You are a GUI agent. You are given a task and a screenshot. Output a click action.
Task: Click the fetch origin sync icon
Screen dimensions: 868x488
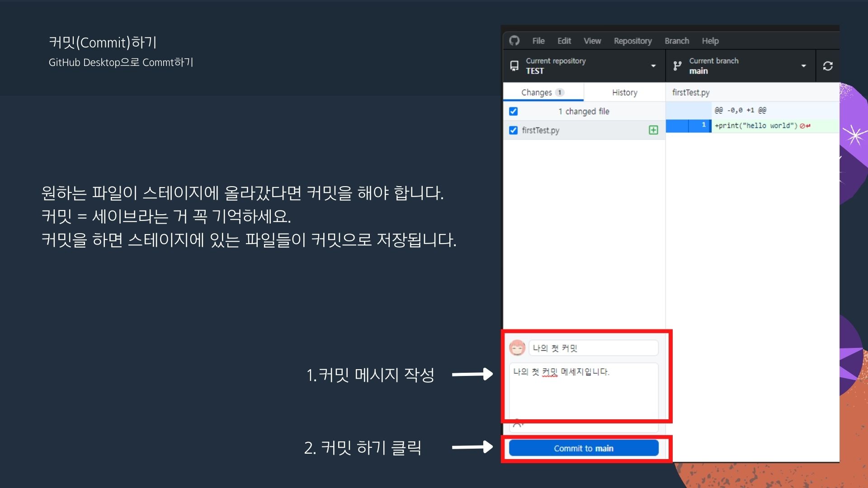point(828,66)
